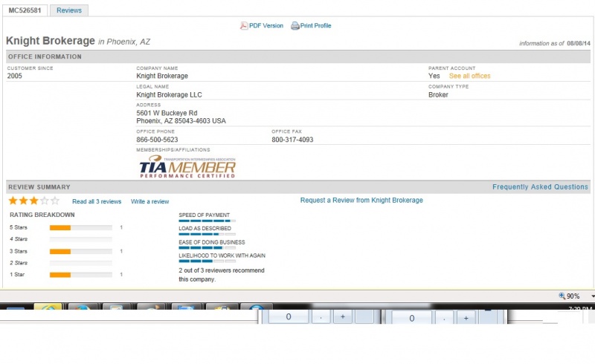Click the customer since value 2005

click(x=14, y=76)
